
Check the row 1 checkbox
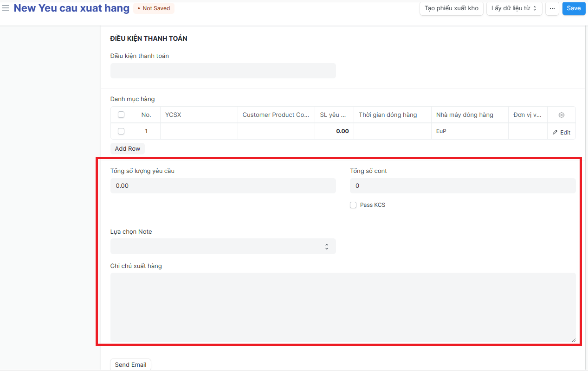pos(121,131)
